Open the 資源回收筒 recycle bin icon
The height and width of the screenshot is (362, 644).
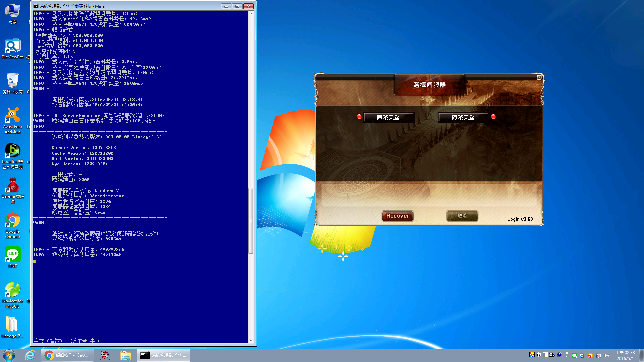click(12, 83)
